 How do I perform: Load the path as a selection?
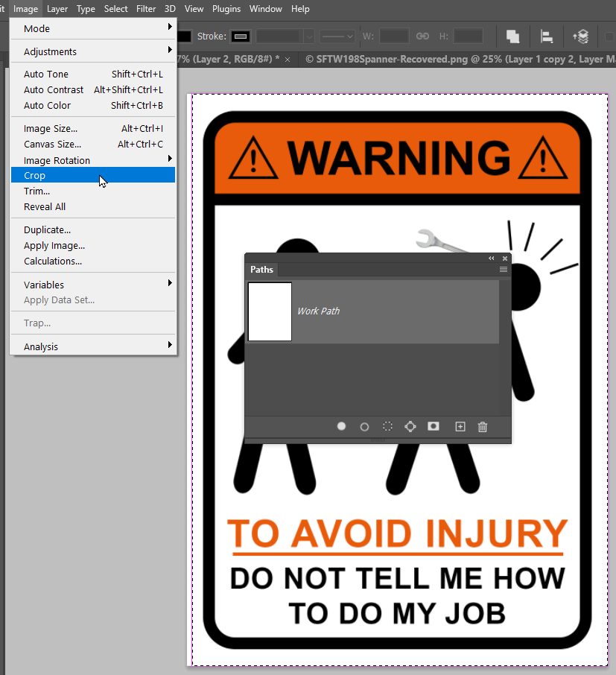pyautogui.click(x=387, y=425)
